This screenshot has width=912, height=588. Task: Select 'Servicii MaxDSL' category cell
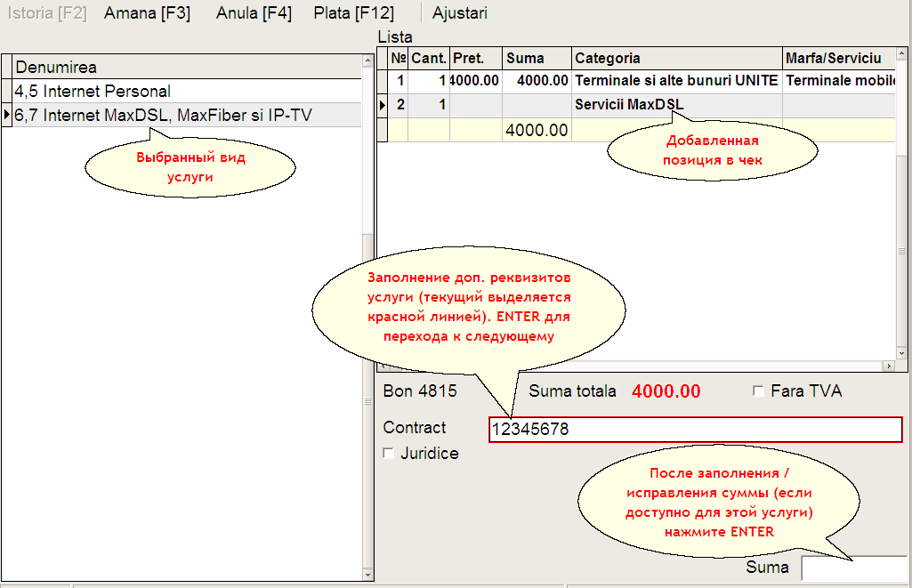coord(677,105)
